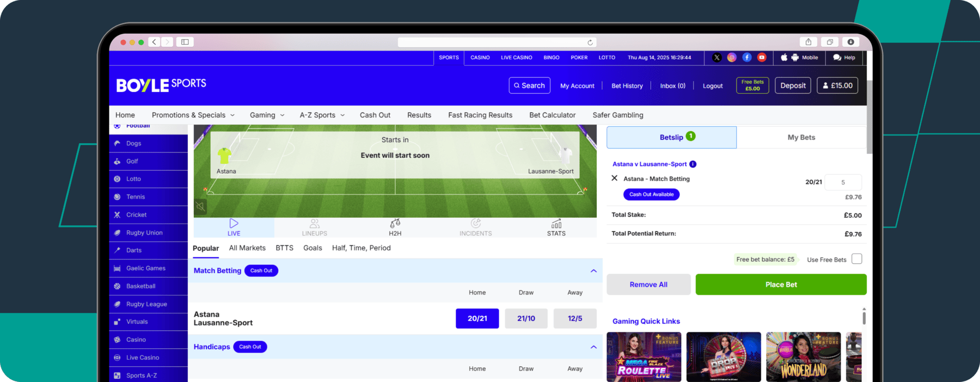Collapse the Handicaps section chevron
The width and height of the screenshot is (980, 382).
click(593, 347)
